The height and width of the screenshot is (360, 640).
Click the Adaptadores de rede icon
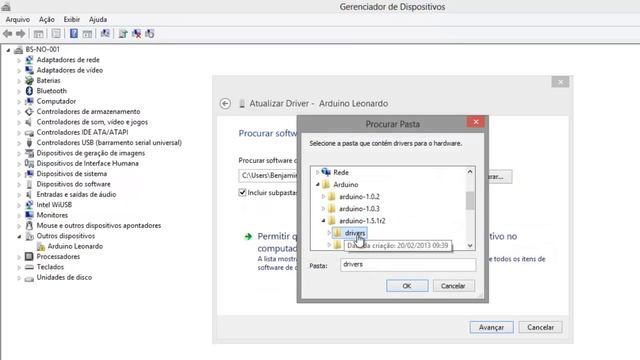[x=29, y=60]
